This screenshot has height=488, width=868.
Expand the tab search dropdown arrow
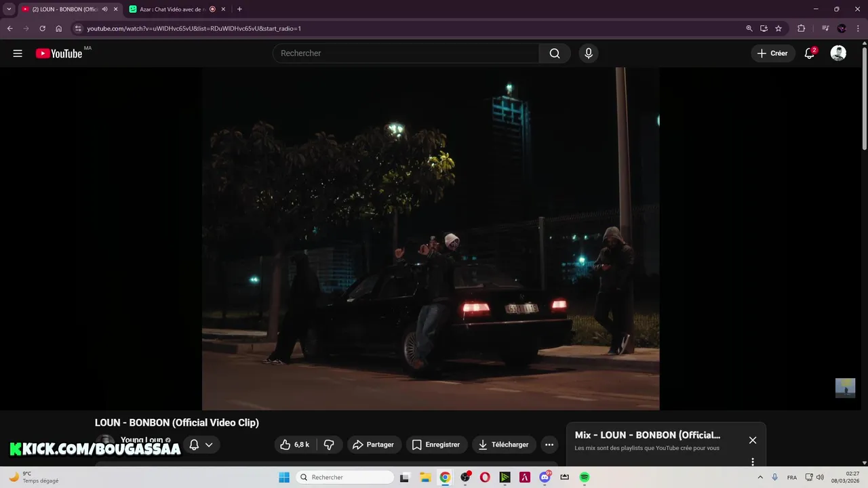click(x=9, y=9)
